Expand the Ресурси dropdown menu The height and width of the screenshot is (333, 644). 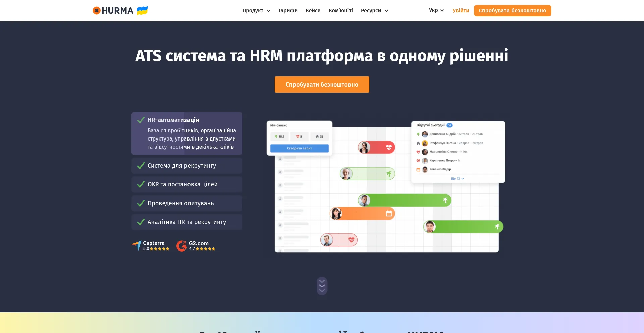pos(374,11)
